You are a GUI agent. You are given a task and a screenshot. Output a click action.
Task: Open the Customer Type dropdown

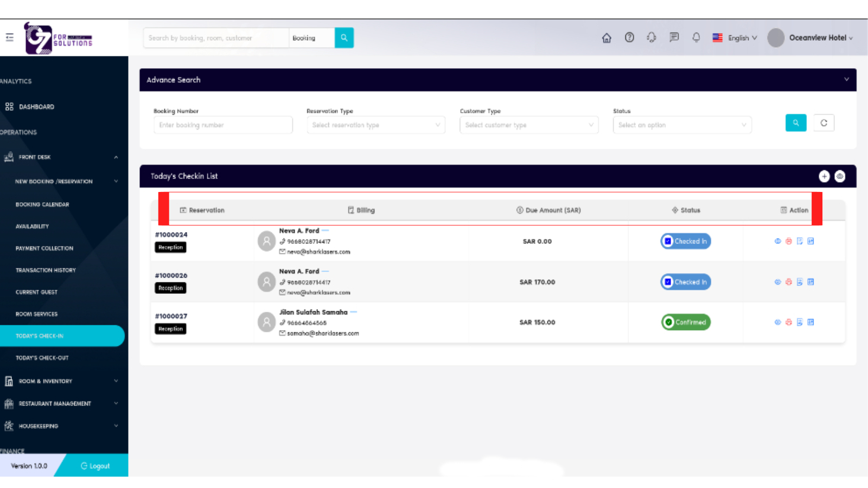[528, 125]
